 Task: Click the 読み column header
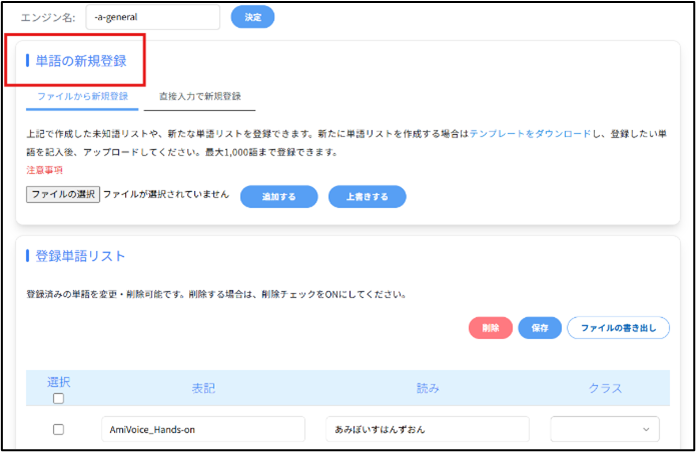coord(428,388)
